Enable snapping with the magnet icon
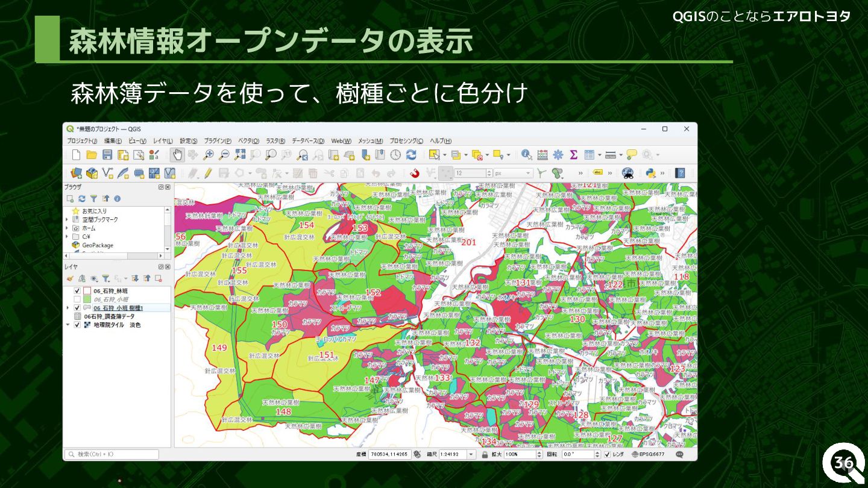The width and height of the screenshot is (868, 488). (415, 174)
